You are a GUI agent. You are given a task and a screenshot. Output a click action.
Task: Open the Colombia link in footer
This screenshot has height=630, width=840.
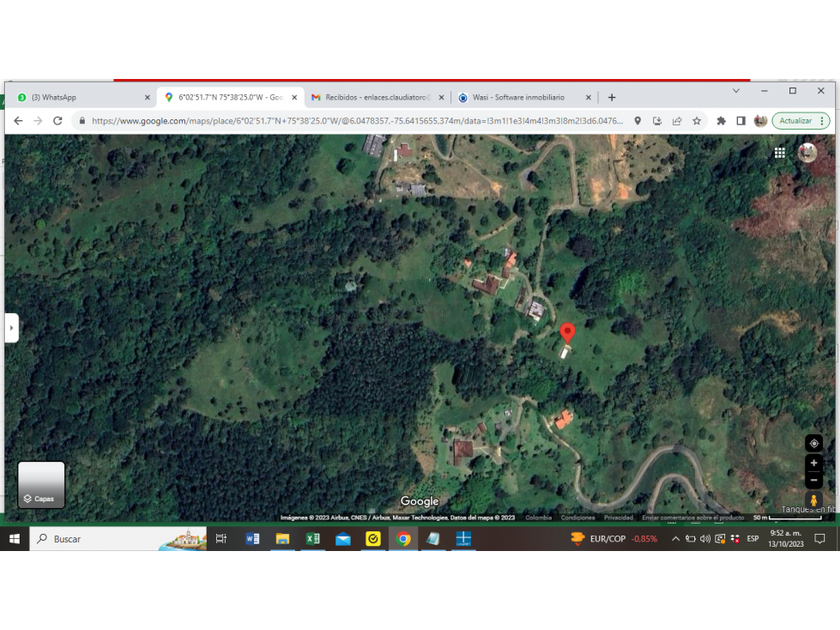coord(538,518)
